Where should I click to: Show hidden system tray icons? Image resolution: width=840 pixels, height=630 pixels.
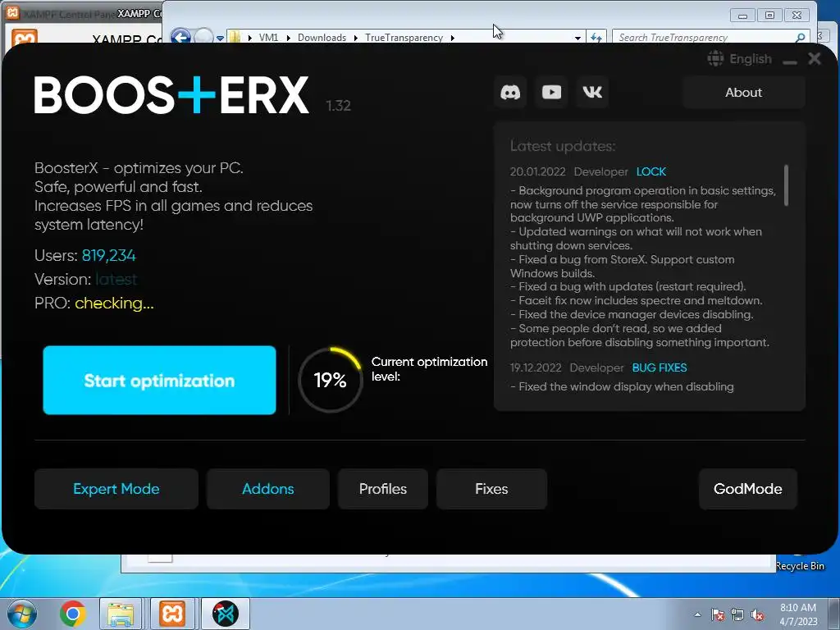[x=697, y=614]
